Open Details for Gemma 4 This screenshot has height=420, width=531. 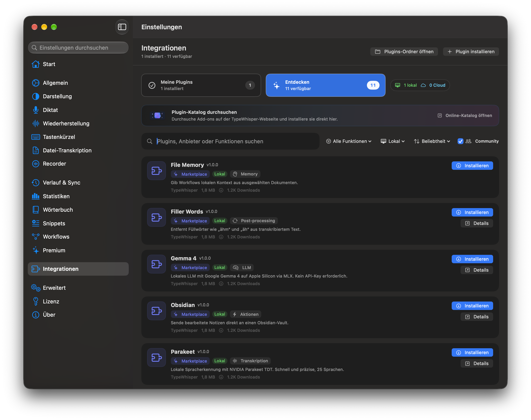click(477, 270)
